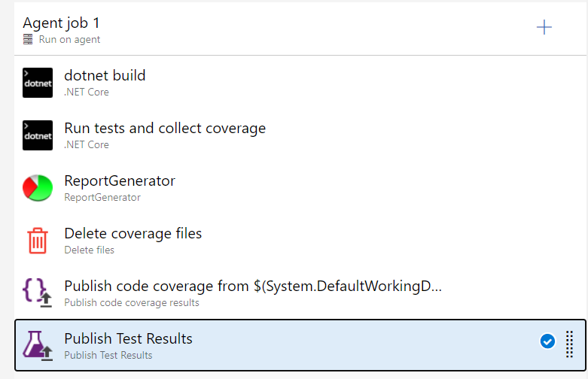Click the dotnet icon for Run tests

point(38,135)
